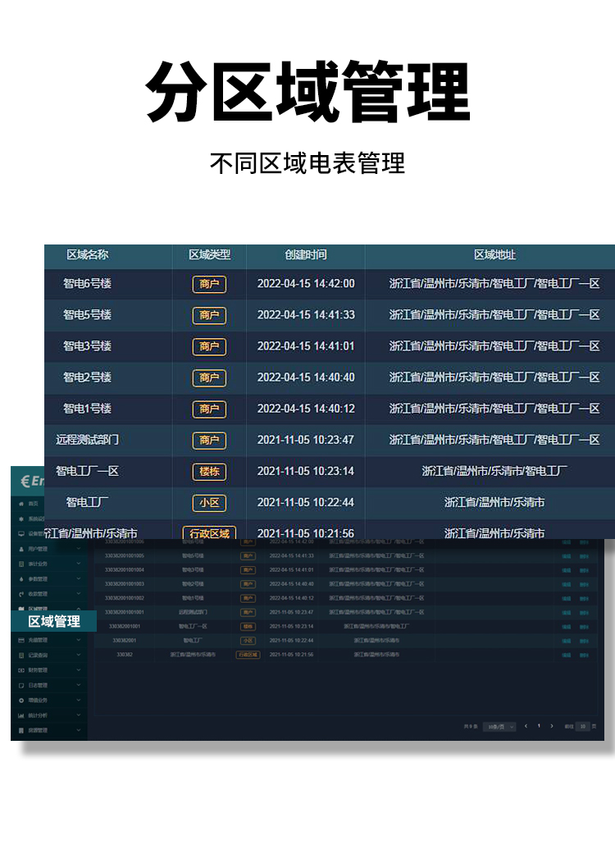
Task: Click the 房源管理 building icon
Action: click(x=21, y=730)
